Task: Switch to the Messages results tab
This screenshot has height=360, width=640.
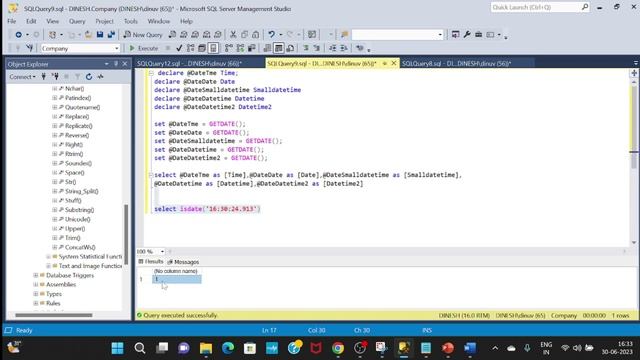Action: [x=183, y=262]
